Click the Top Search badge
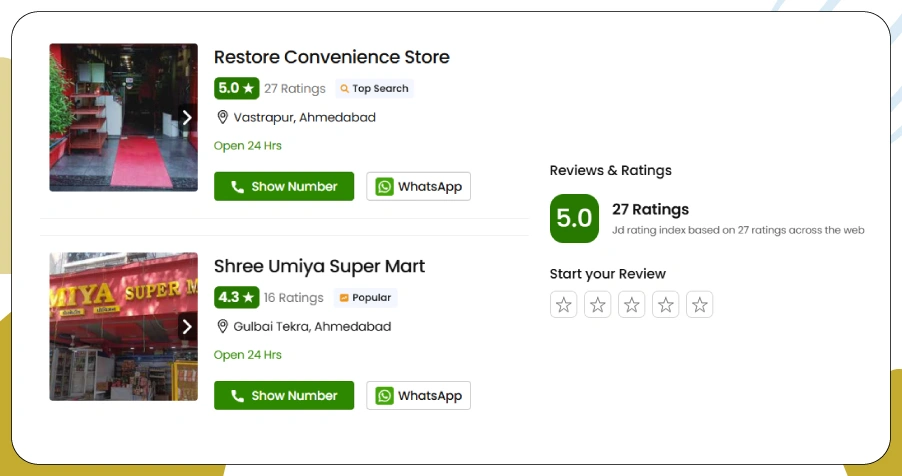Screen dimensions: 902x476 pyautogui.click(x=374, y=89)
